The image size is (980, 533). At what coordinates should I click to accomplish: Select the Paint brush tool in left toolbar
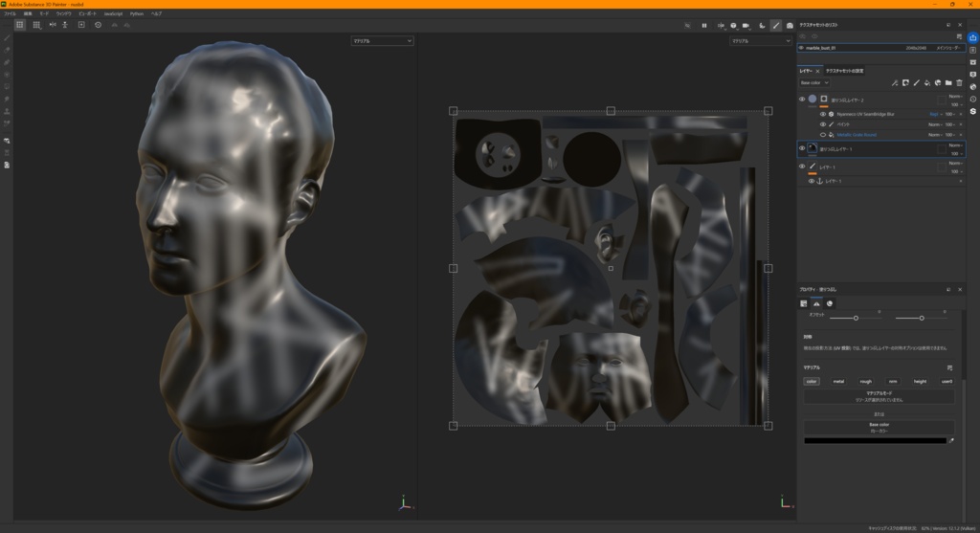point(7,38)
